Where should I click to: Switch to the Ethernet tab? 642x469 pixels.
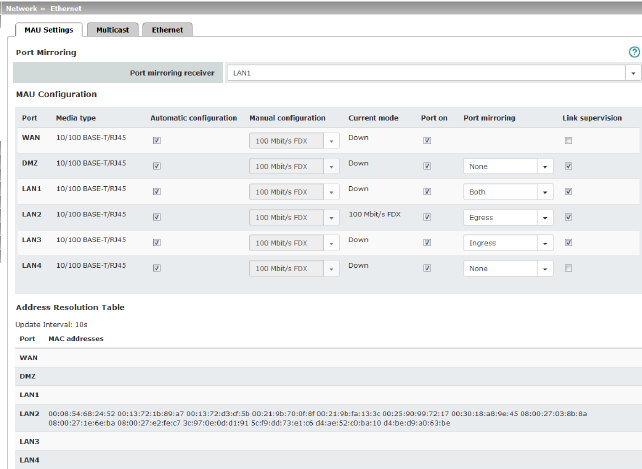pyautogui.click(x=167, y=30)
